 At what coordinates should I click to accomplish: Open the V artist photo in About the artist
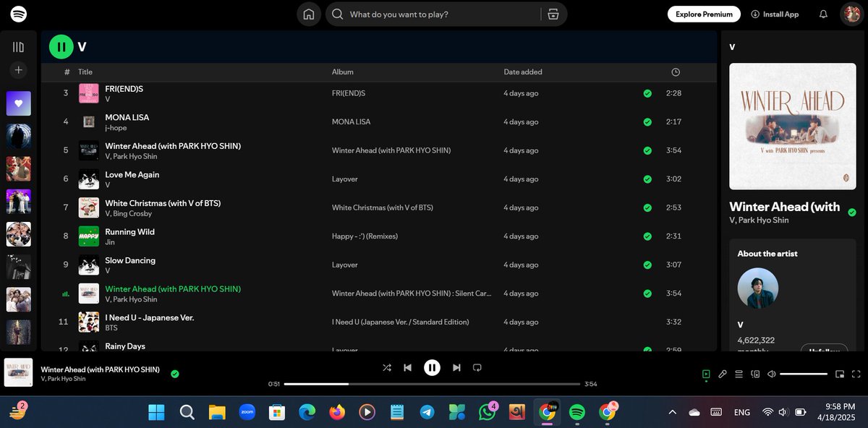click(758, 288)
